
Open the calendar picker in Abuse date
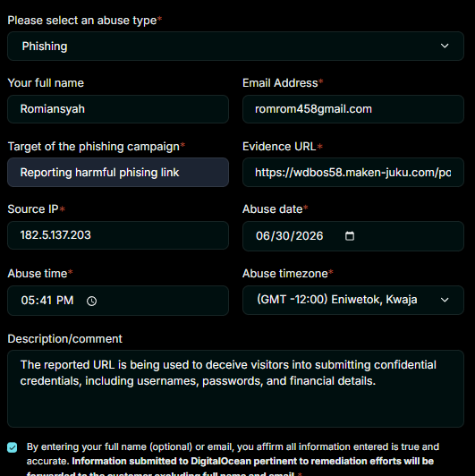click(350, 236)
